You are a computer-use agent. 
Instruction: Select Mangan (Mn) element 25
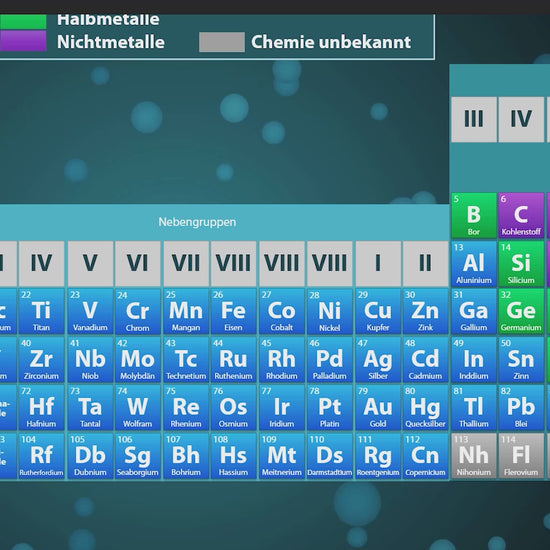click(186, 311)
